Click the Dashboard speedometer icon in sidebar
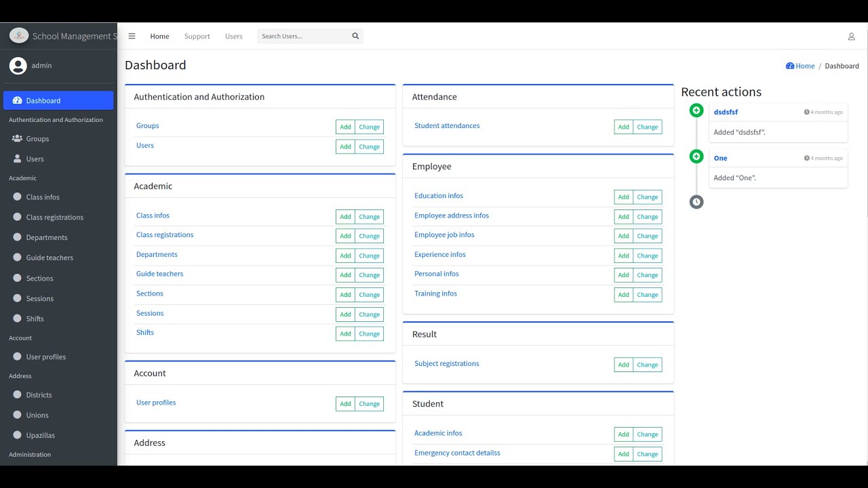Viewport: 868px width, 488px height. click(18, 100)
